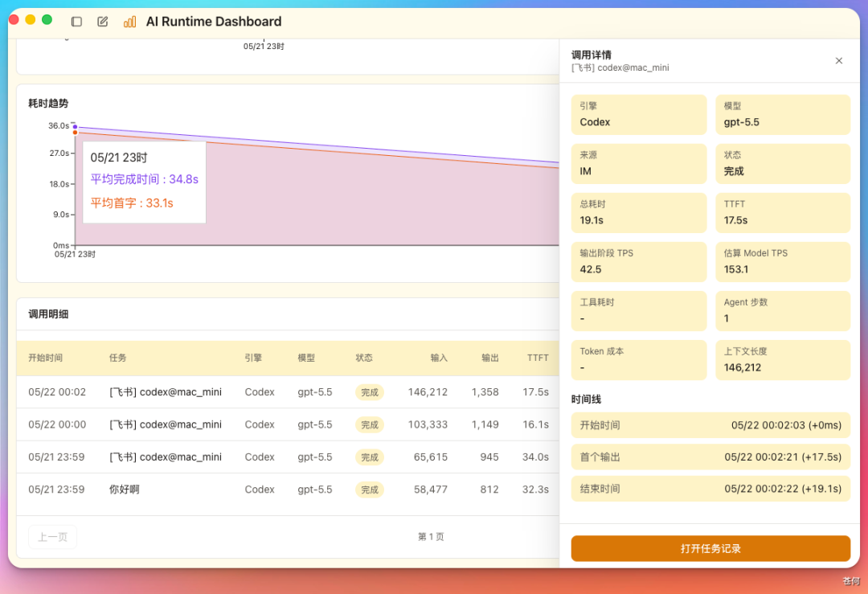868x594 pixels.
Task: Select the 你好啊 task row
Action: pos(288,490)
